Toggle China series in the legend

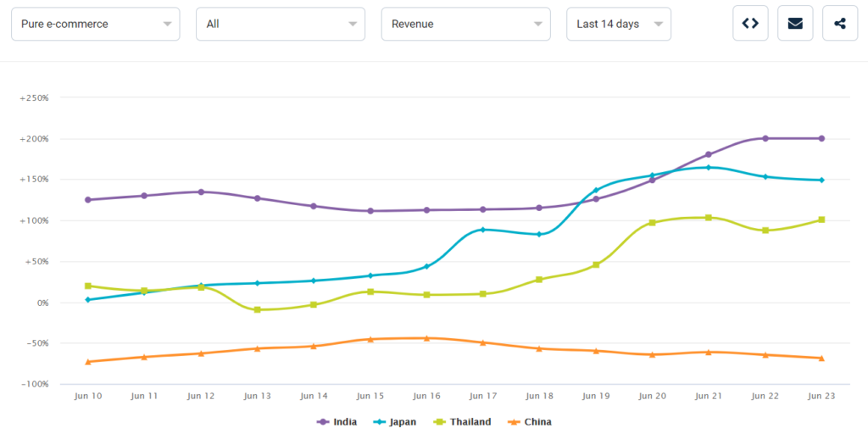pyautogui.click(x=529, y=422)
